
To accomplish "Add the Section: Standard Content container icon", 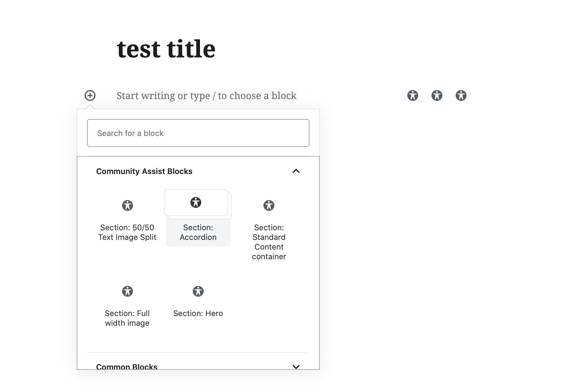I will 269,205.
